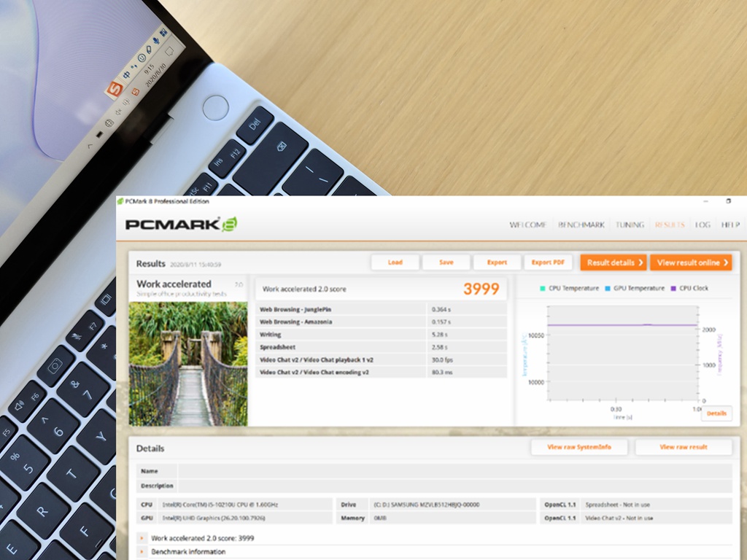747x560 pixels.
Task: Click the CPU Clock legend swatch
Action: tap(673, 289)
